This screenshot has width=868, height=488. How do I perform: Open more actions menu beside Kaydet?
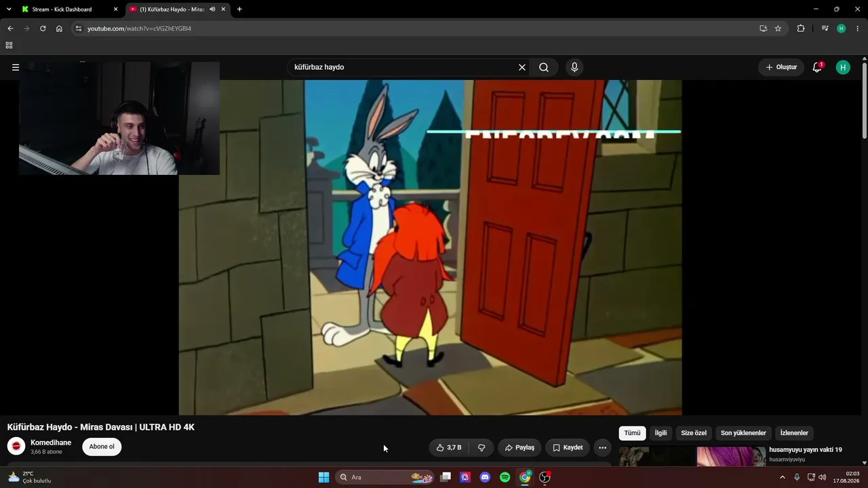pyautogui.click(x=602, y=447)
